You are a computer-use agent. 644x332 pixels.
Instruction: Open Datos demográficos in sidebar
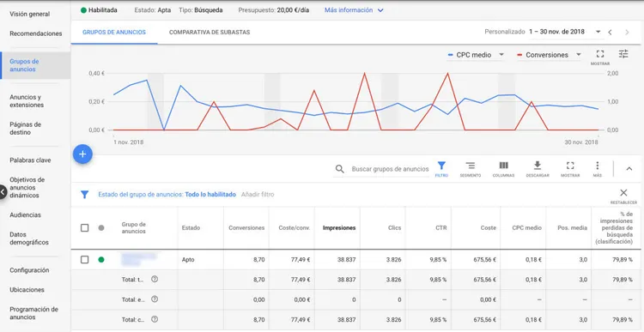point(29,238)
